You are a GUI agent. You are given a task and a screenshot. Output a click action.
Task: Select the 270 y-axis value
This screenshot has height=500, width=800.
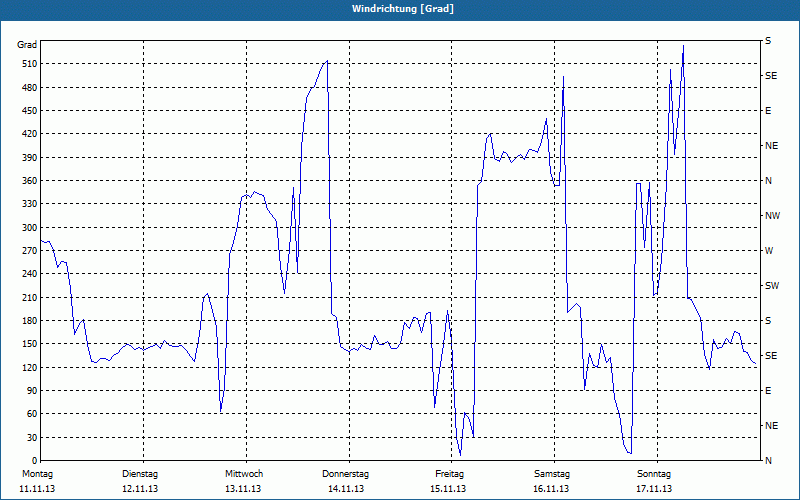[30, 251]
